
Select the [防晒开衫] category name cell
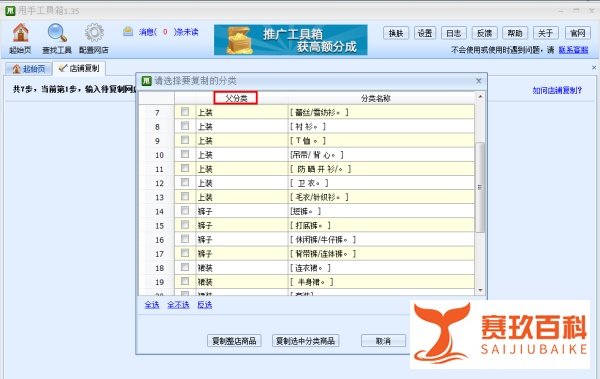point(381,169)
